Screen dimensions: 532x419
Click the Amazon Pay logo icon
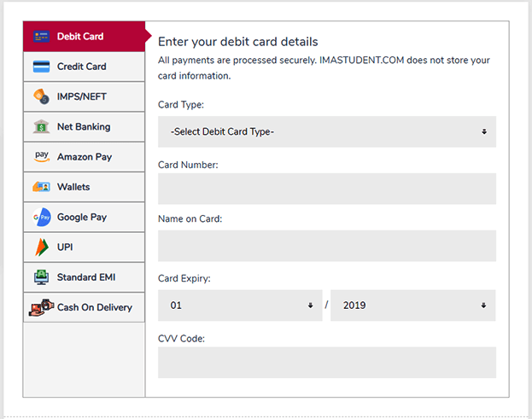click(42, 157)
